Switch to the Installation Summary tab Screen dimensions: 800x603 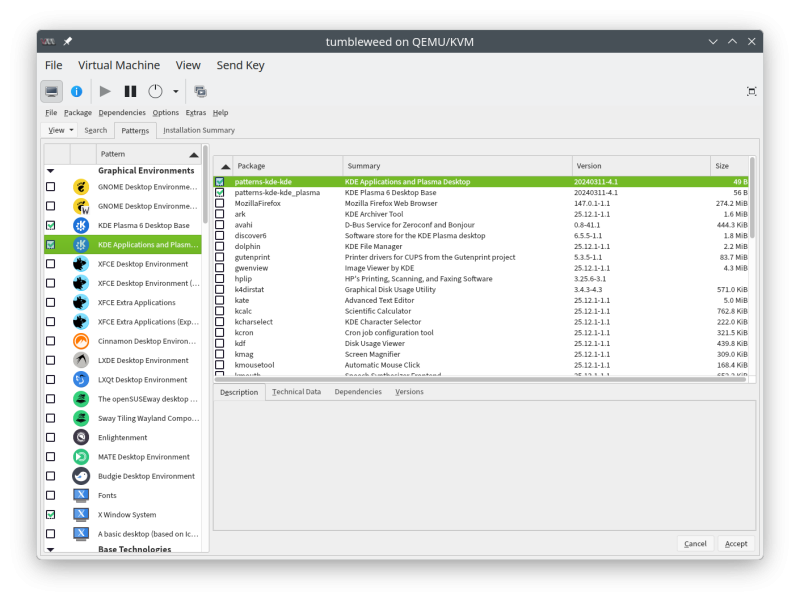tap(199, 130)
